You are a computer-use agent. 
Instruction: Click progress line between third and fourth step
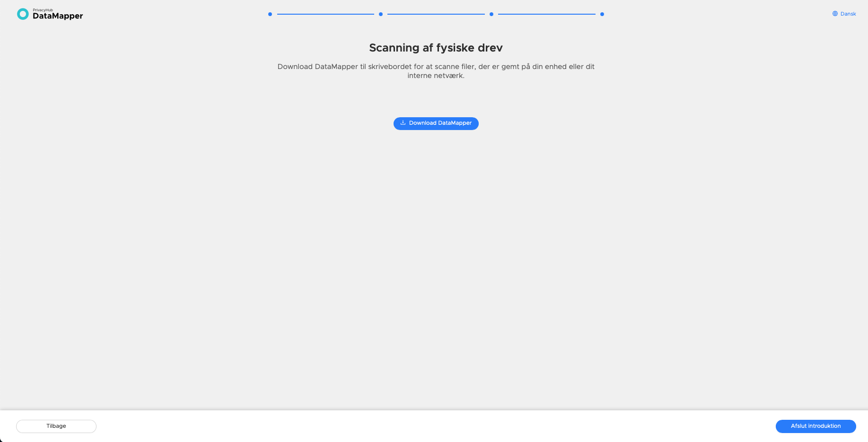(x=547, y=14)
